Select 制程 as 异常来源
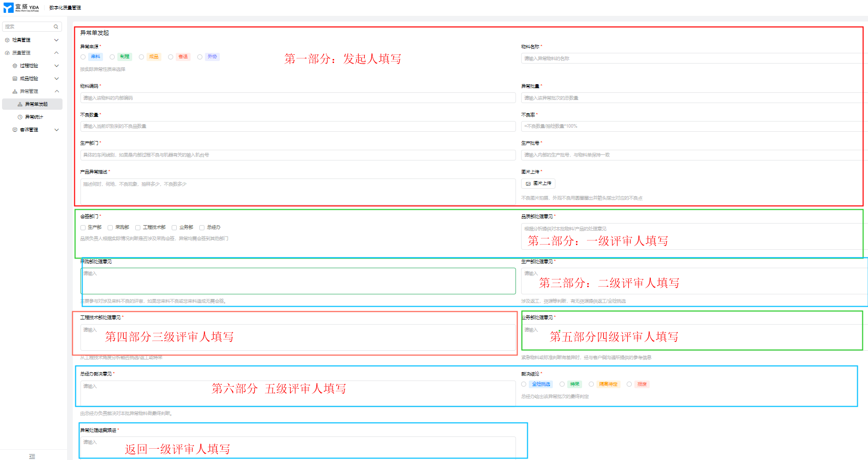 click(x=112, y=57)
